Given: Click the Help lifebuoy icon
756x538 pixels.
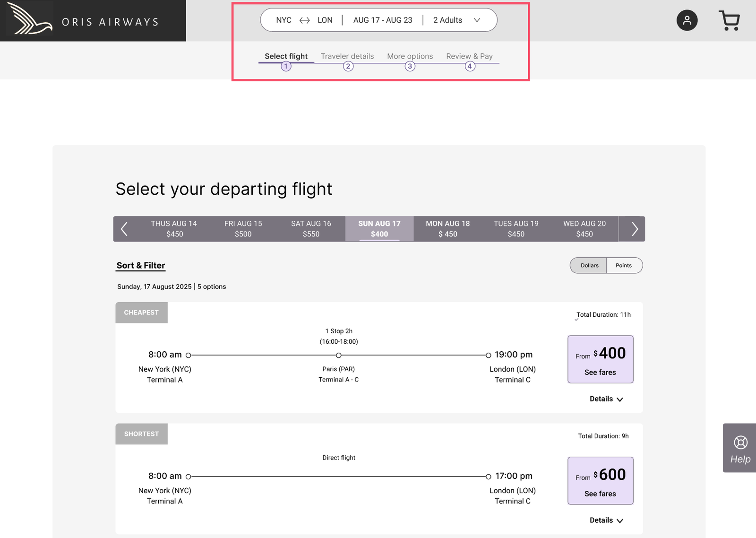Looking at the screenshot, I should tap(740, 443).
